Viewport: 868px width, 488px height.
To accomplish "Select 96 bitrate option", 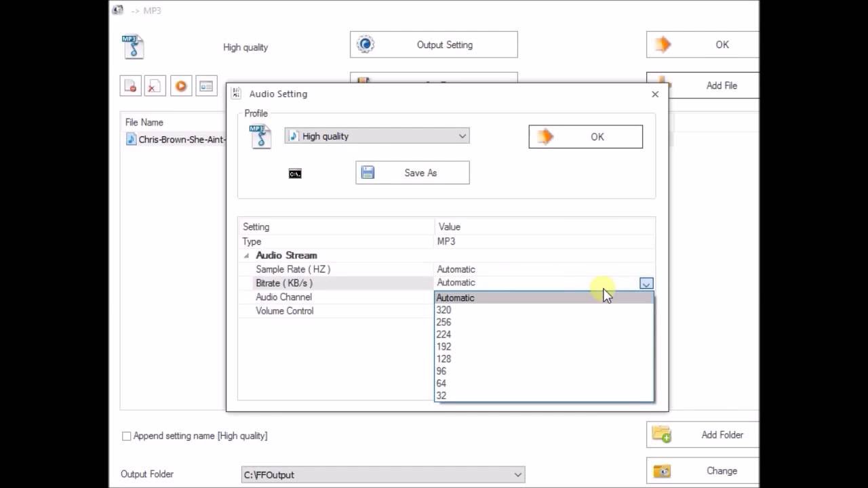I will click(x=544, y=371).
